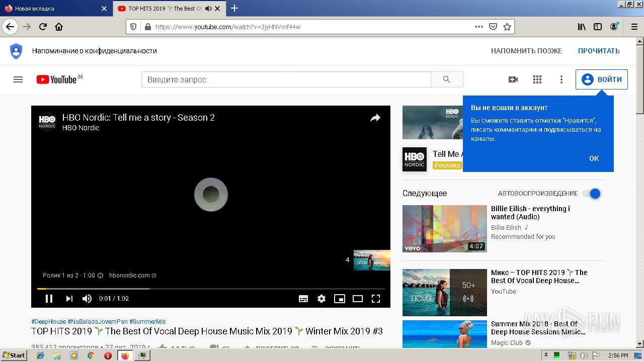Click the #SummerMix hashtag

click(x=147, y=322)
